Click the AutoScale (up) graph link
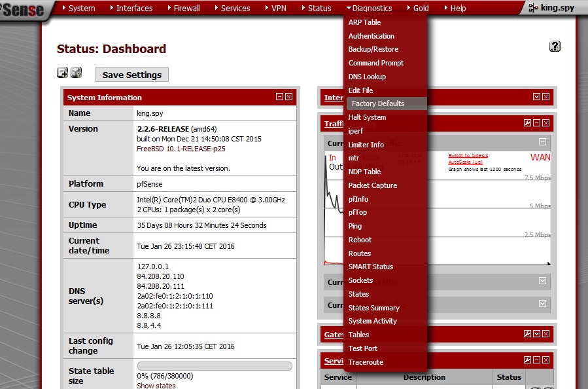This screenshot has width=588, height=389. pos(466,162)
